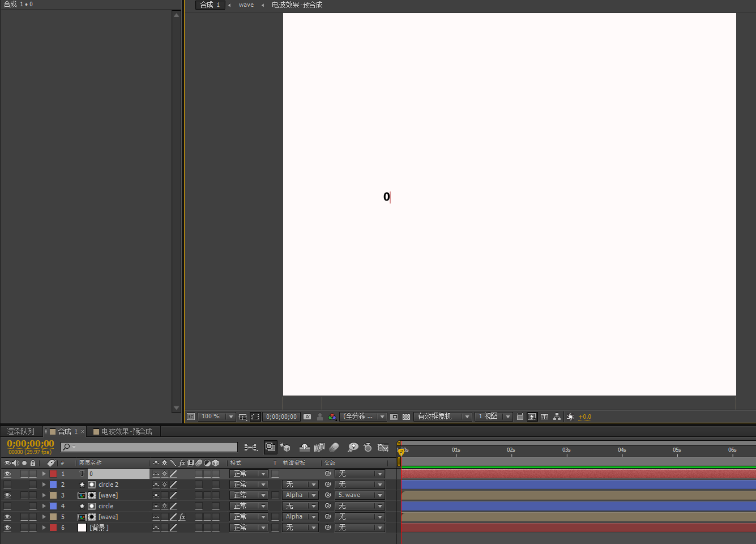Enable frame blending switch for composition
Viewport: 756px width, 544px height.
(319, 447)
